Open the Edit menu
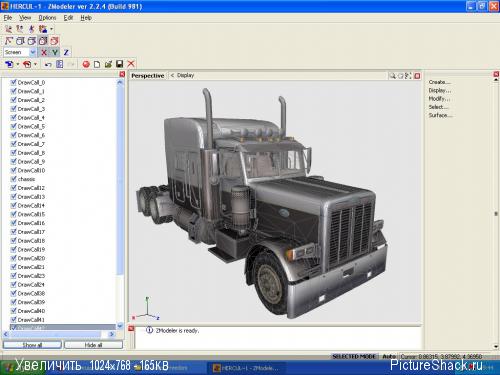 coord(68,18)
